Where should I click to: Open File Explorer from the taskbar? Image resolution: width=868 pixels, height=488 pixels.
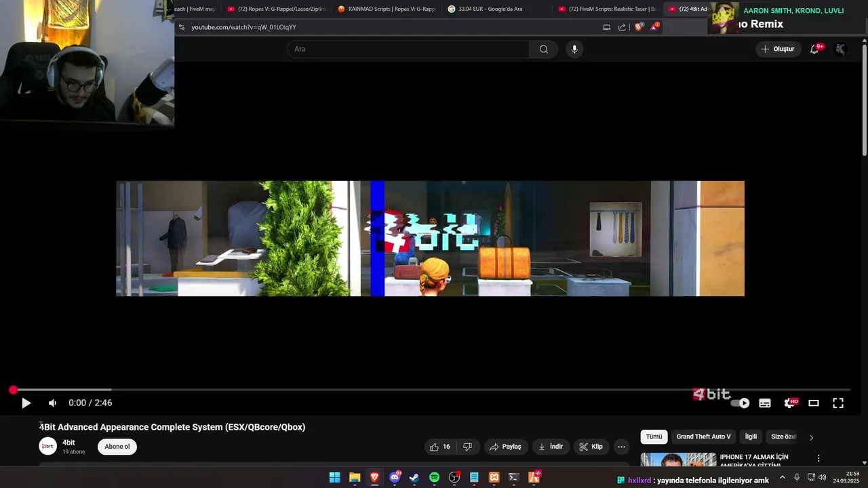click(355, 478)
